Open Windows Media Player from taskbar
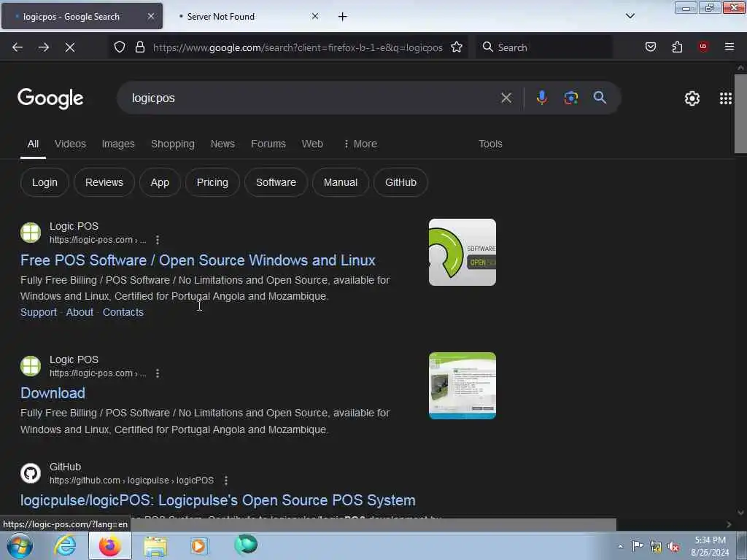The image size is (747, 560). point(199,546)
